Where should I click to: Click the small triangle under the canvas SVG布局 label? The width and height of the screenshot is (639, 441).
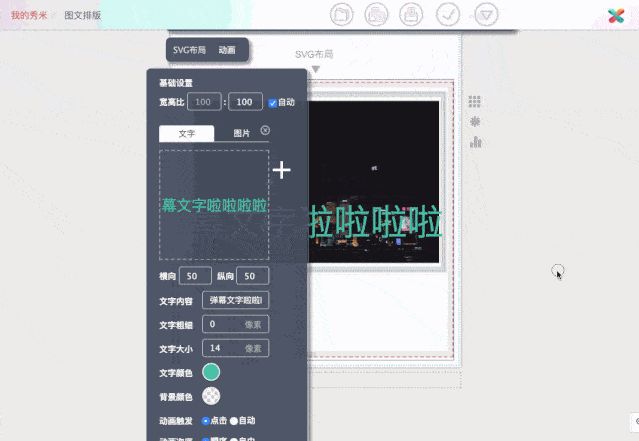click(x=315, y=69)
